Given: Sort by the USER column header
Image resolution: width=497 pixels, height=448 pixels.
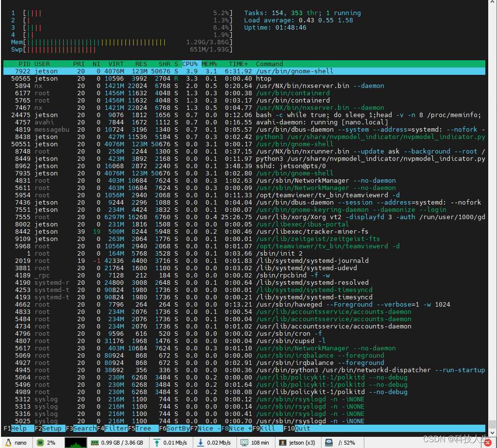Looking at the screenshot, I should pos(42,64).
